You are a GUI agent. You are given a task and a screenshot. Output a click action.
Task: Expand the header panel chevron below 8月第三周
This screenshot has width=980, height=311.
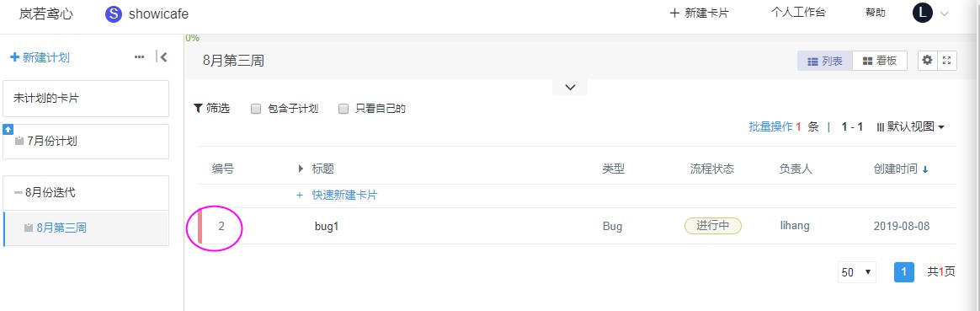(x=570, y=87)
